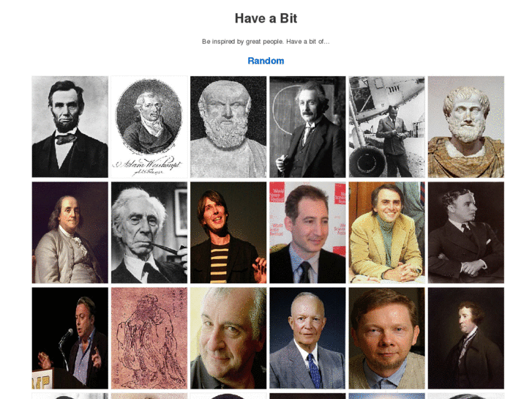Open the elderly man smoking a pipe photo
The image size is (532, 399).
point(149,232)
